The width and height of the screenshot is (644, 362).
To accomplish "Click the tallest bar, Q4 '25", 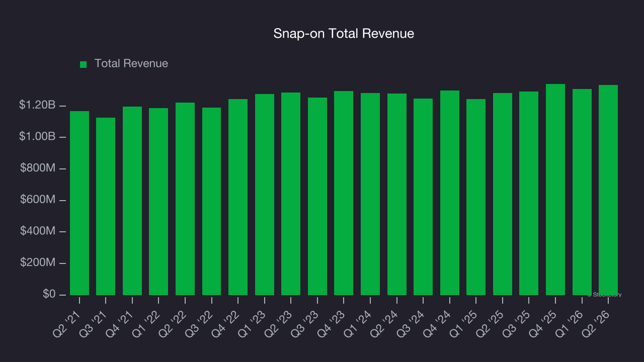I will point(555,190).
